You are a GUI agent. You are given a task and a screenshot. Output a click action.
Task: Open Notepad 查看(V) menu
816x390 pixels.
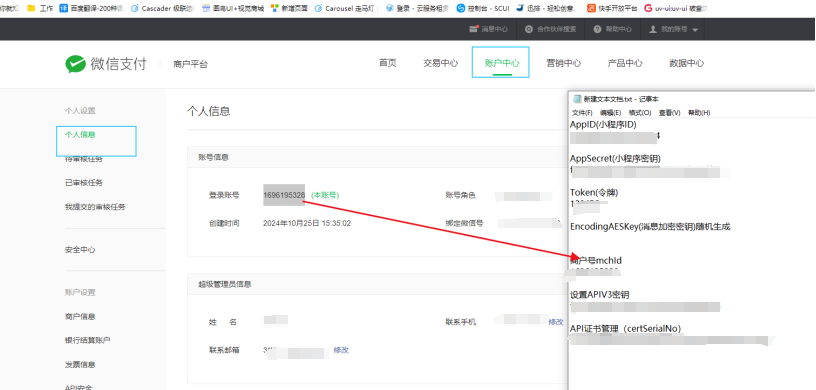[x=669, y=112]
